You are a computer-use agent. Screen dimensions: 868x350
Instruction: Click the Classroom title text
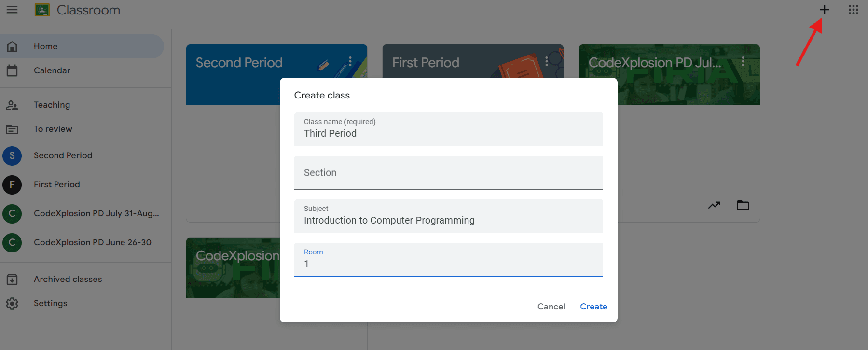tap(88, 10)
